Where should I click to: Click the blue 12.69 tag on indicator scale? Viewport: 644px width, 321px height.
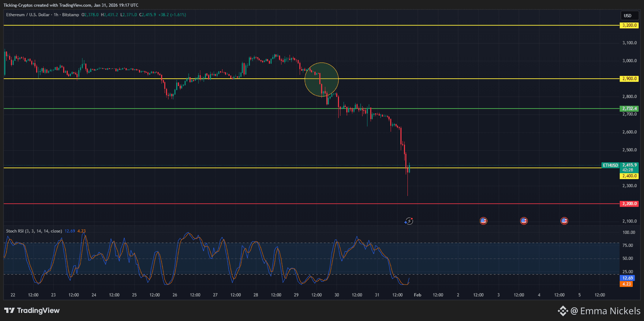[x=627, y=278]
